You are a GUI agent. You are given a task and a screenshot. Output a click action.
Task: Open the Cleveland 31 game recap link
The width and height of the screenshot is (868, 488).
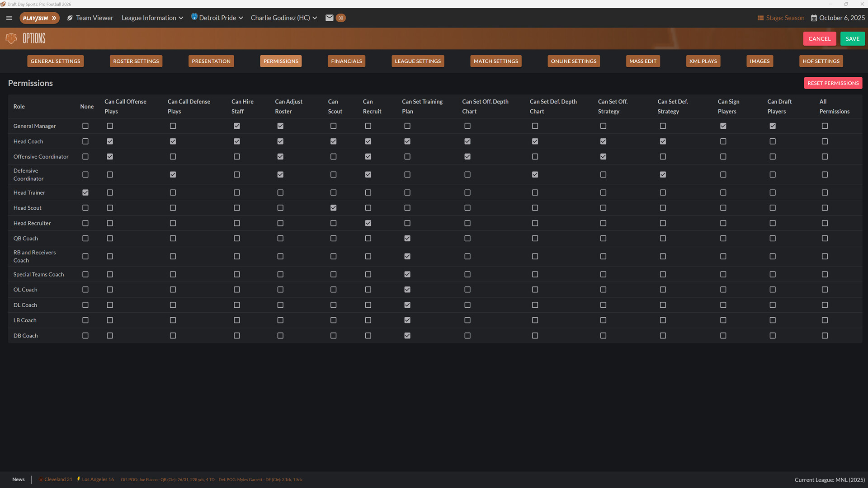coord(59,479)
